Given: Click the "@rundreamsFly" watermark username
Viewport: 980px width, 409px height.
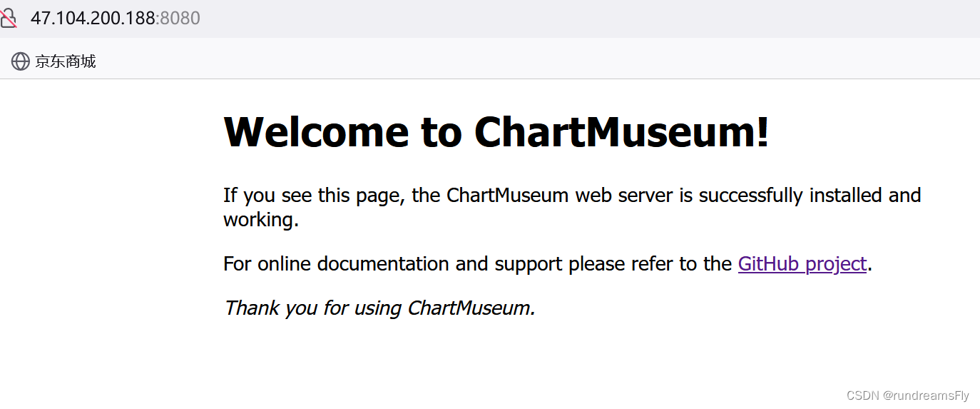Looking at the screenshot, I should (926, 395).
